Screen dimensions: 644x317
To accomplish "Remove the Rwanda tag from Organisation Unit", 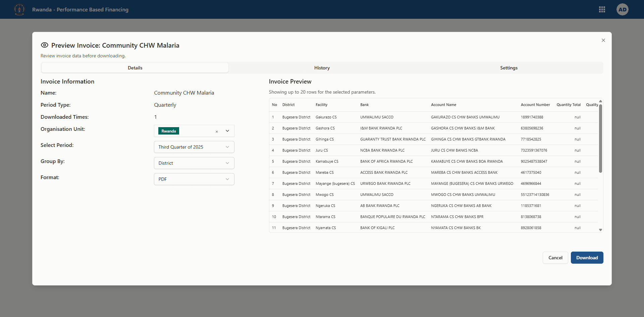I will point(217,131).
